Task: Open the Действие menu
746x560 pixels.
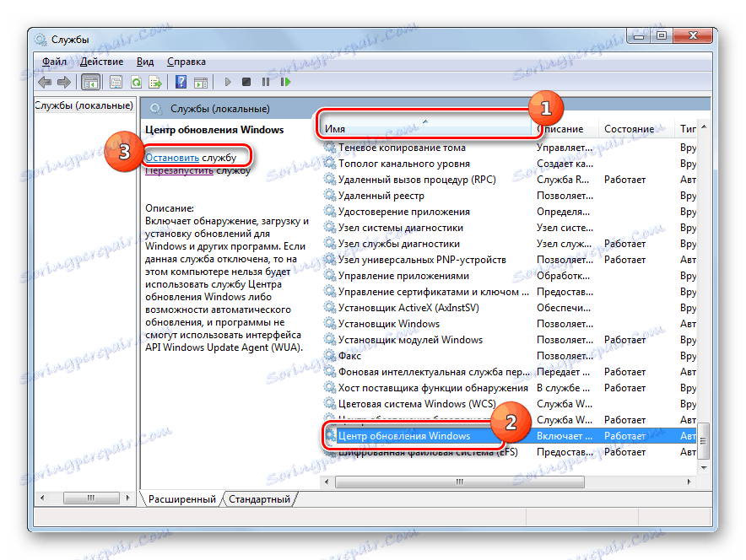Action: (101, 62)
